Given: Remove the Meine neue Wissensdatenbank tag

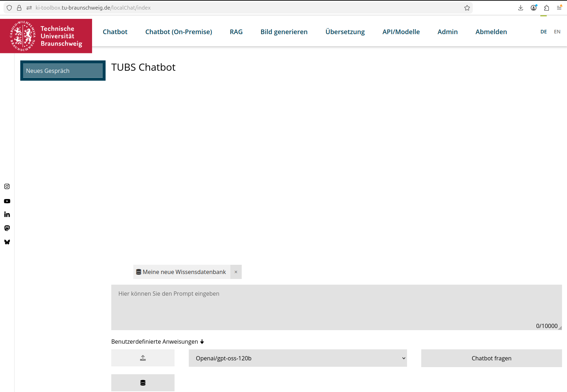Looking at the screenshot, I should [x=236, y=272].
